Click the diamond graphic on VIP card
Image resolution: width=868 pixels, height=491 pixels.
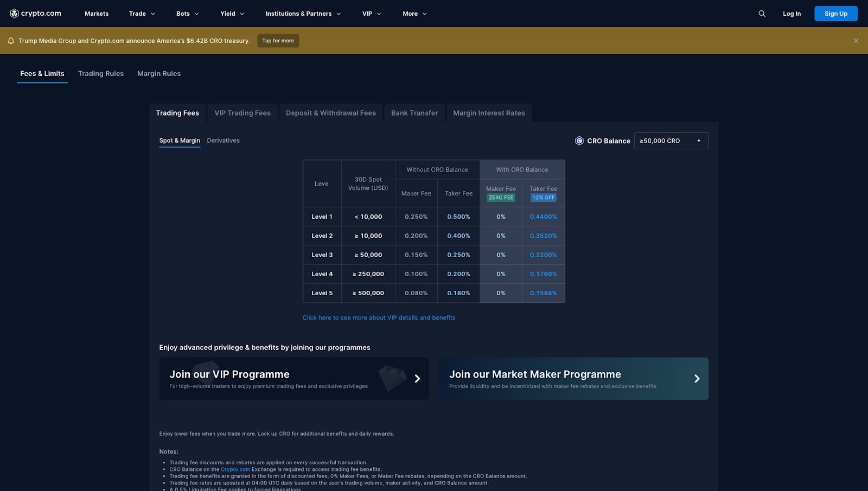point(392,377)
